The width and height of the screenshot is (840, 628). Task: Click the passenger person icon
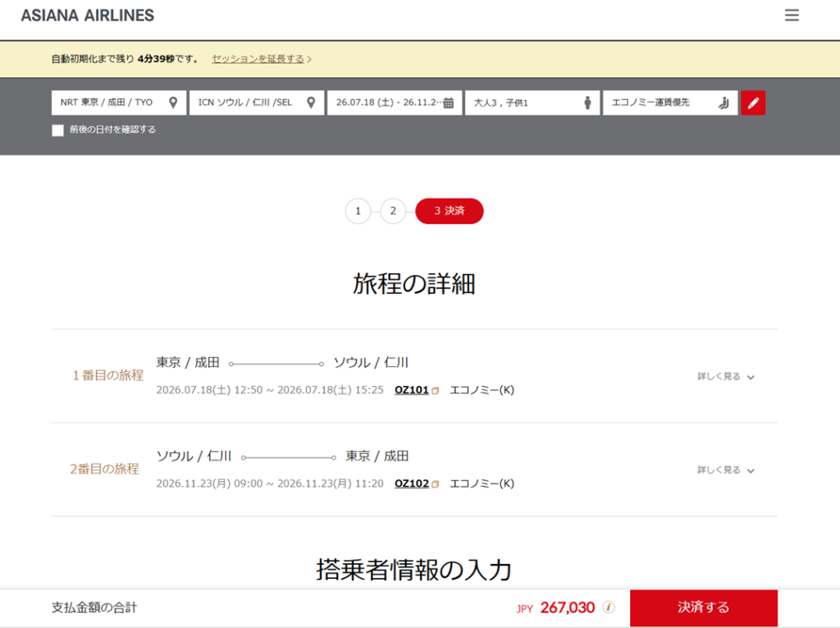pyautogui.click(x=587, y=103)
